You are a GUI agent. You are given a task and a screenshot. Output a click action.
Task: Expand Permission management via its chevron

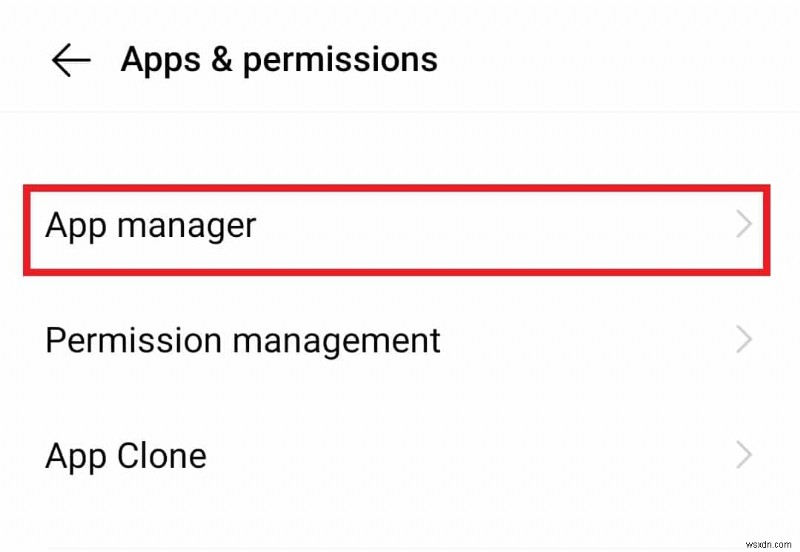(x=743, y=341)
